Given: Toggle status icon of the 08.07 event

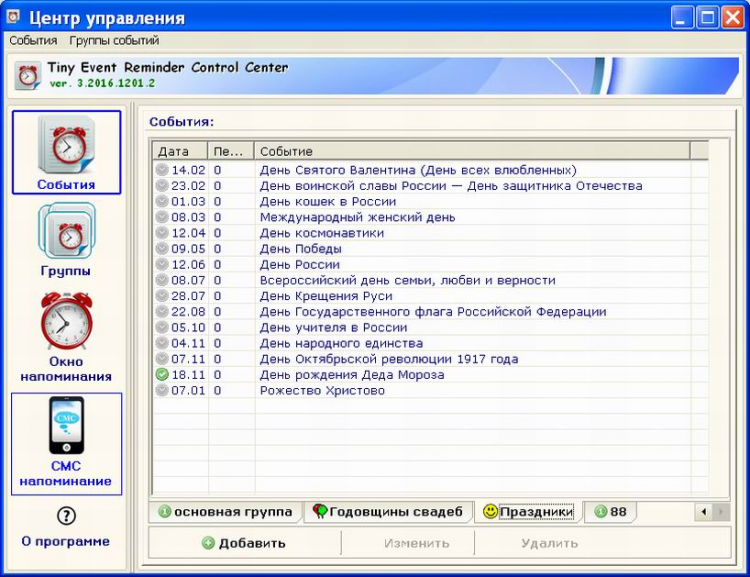Looking at the screenshot, I should [163, 280].
